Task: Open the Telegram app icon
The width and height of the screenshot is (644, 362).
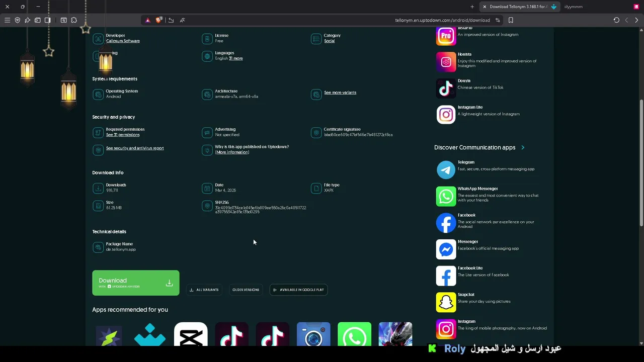Action: (x=446, y=170)
